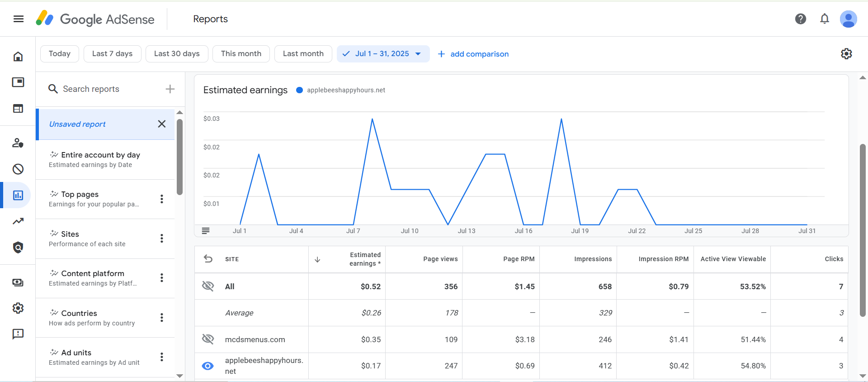The image size is (868, 382).
Task: Open report settings gear icon
Action: pos(846,54)
